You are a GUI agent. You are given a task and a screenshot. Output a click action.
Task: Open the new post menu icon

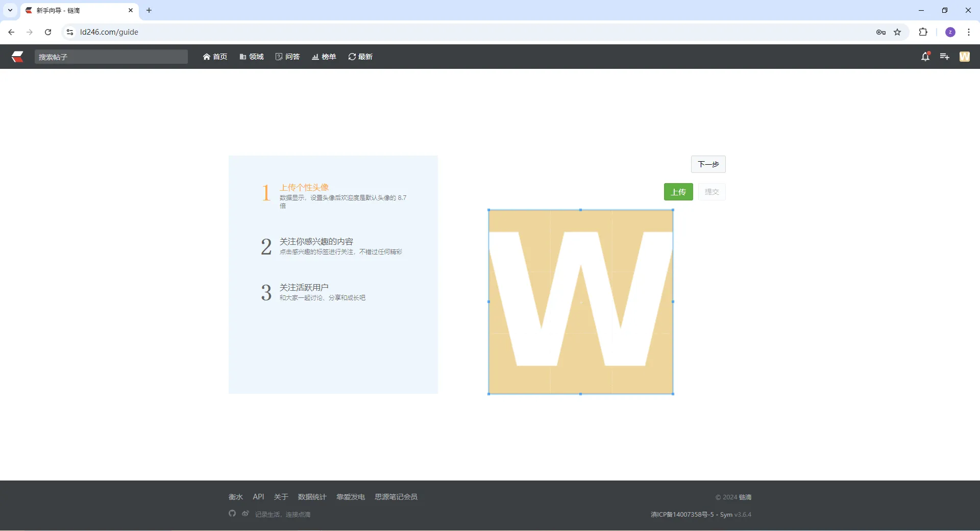tap(945, 57)
